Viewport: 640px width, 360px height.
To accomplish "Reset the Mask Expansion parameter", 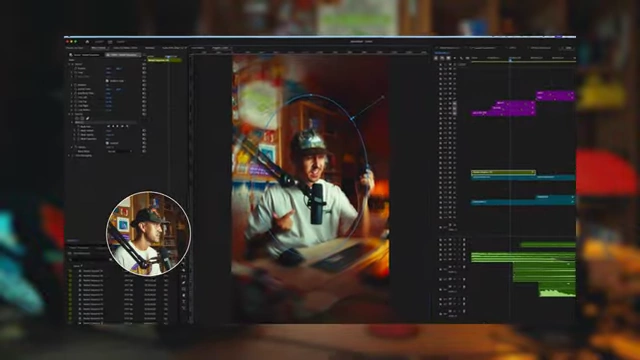I will coord(144,139).
